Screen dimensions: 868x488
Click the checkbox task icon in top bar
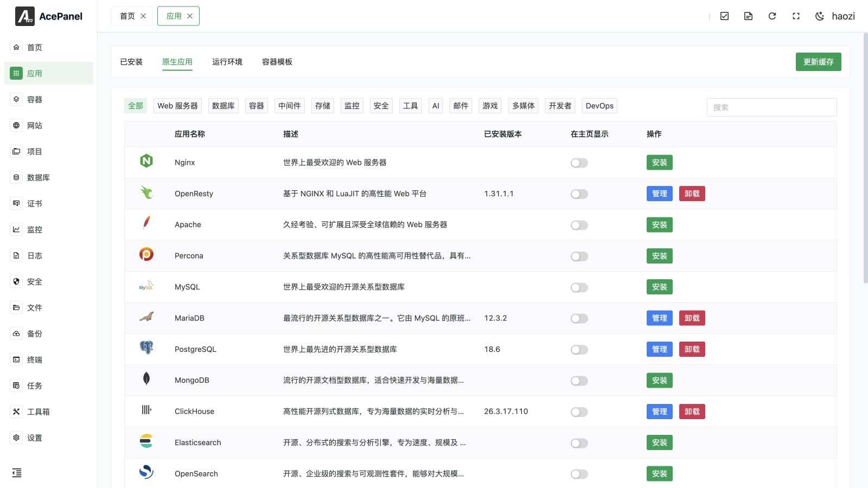click(724, 16)
